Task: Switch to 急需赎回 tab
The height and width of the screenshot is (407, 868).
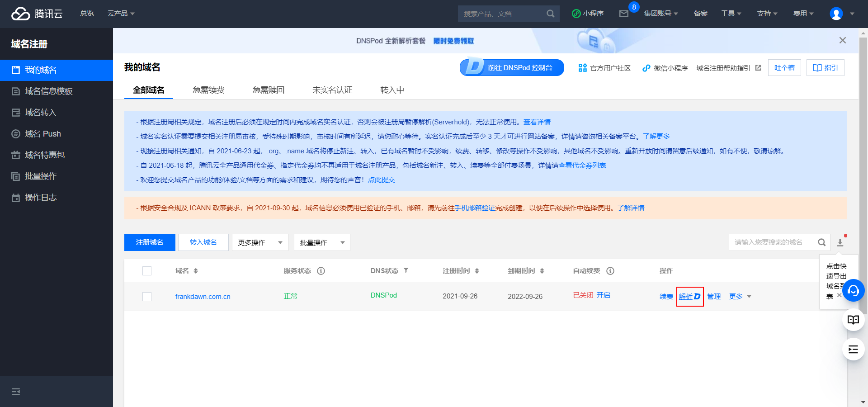Action: pos(269,90)
